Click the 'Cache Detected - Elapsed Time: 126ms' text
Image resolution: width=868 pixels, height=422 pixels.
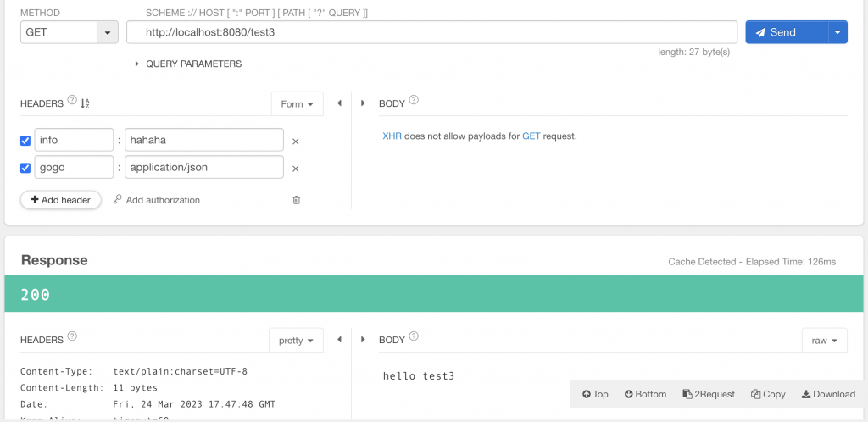point(753,262)
